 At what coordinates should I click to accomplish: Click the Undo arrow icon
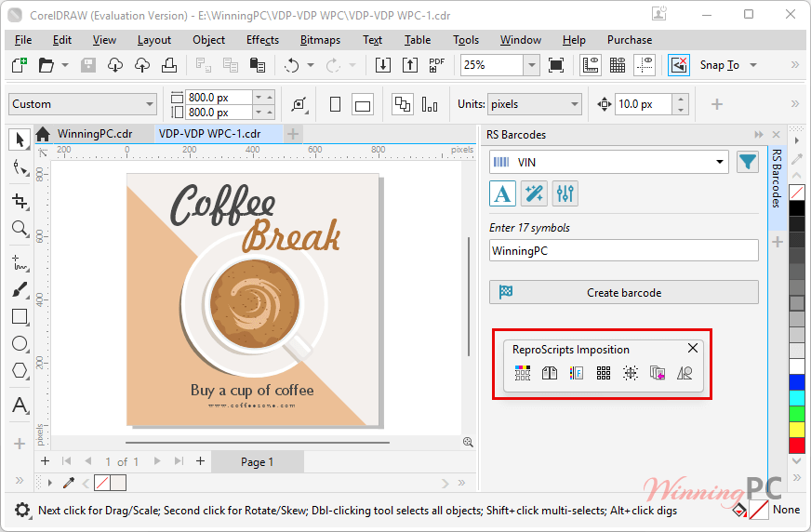pos(292,65)
